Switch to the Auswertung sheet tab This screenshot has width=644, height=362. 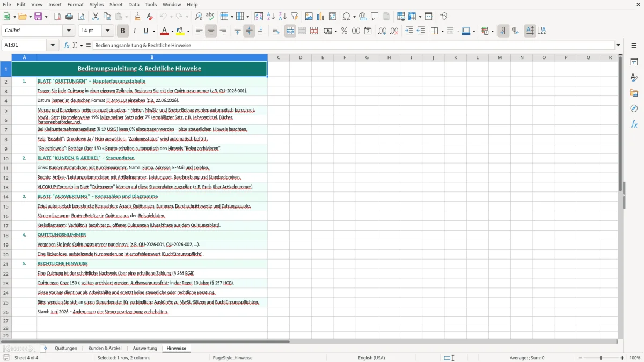click(145, 349)
